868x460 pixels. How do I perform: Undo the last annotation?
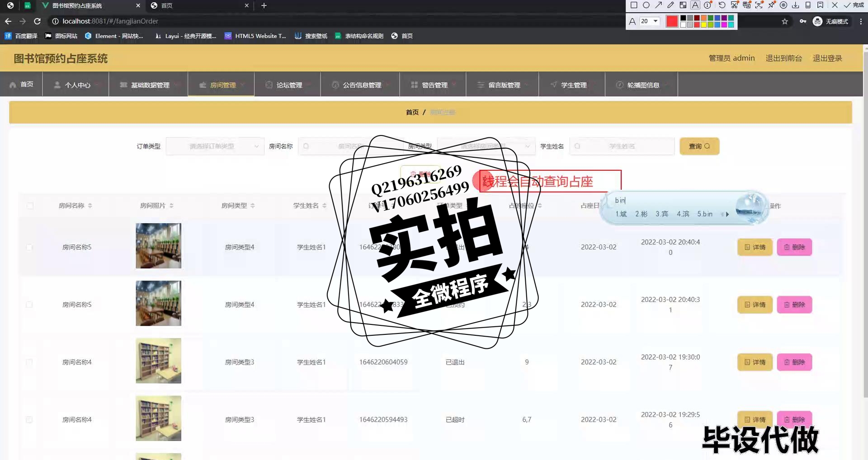(722, 5)
